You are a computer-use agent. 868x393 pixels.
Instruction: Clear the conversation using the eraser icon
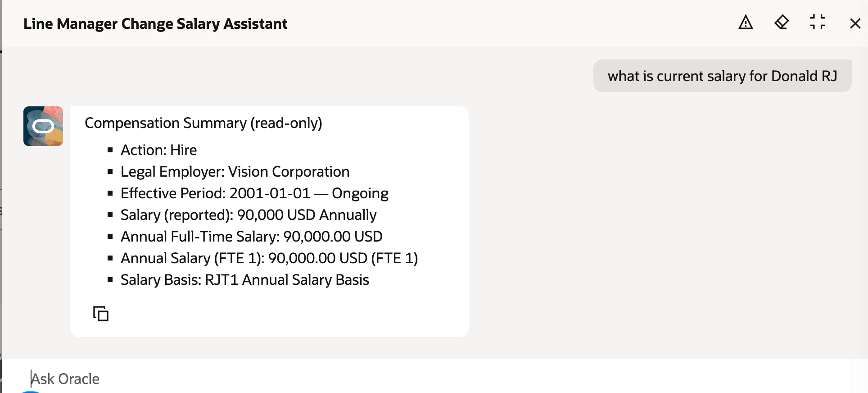pyautogui.click(x=782, y=23)
